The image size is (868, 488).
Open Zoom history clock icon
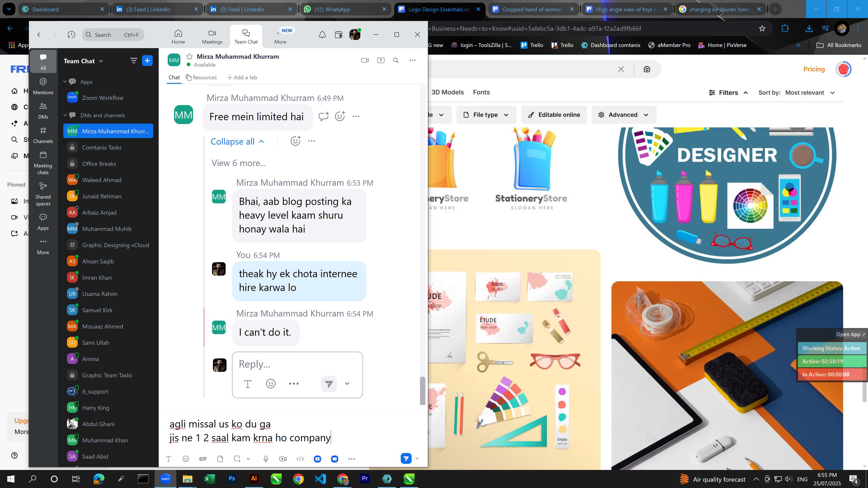[x=71, y=35]
